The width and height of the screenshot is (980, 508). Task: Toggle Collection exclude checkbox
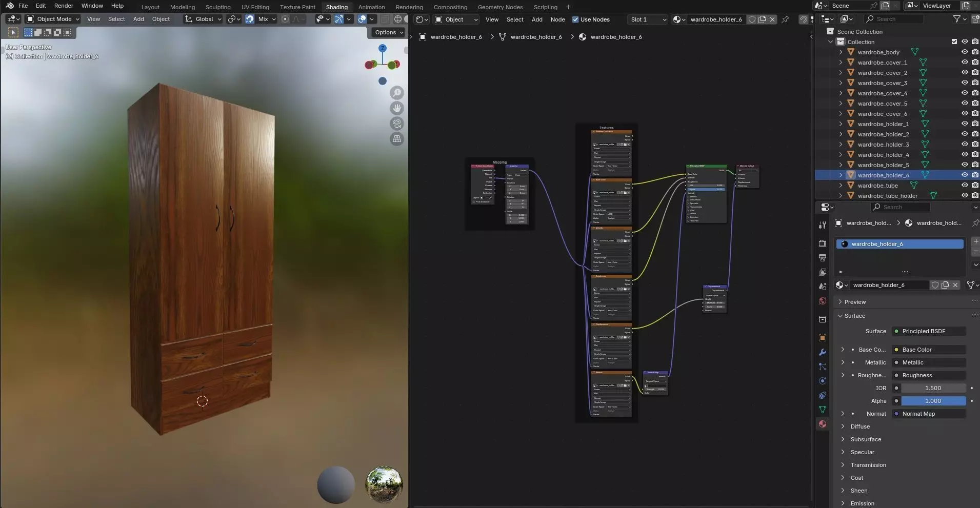tap(954, 42)
